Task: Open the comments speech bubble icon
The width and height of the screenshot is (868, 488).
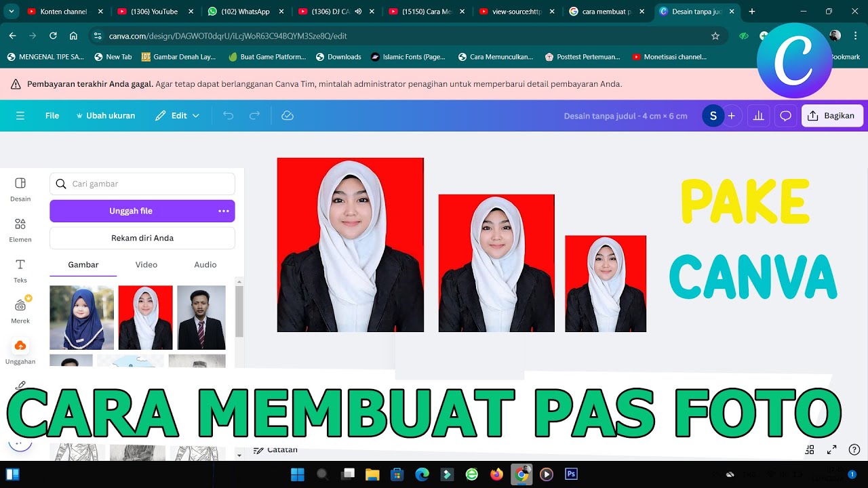Action: click(x=785, y=116)
